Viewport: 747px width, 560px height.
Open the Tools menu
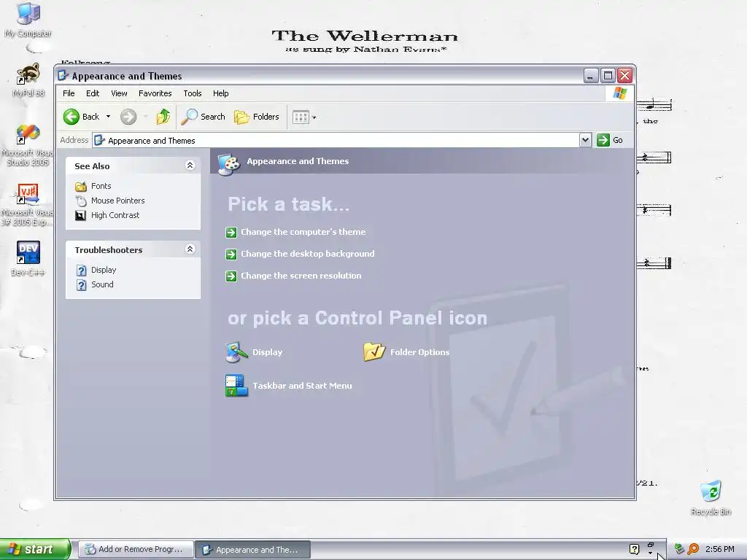tap(193, 93)
